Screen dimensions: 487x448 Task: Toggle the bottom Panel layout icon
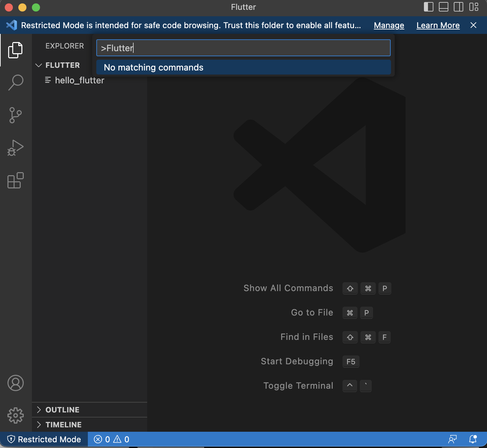444,7
